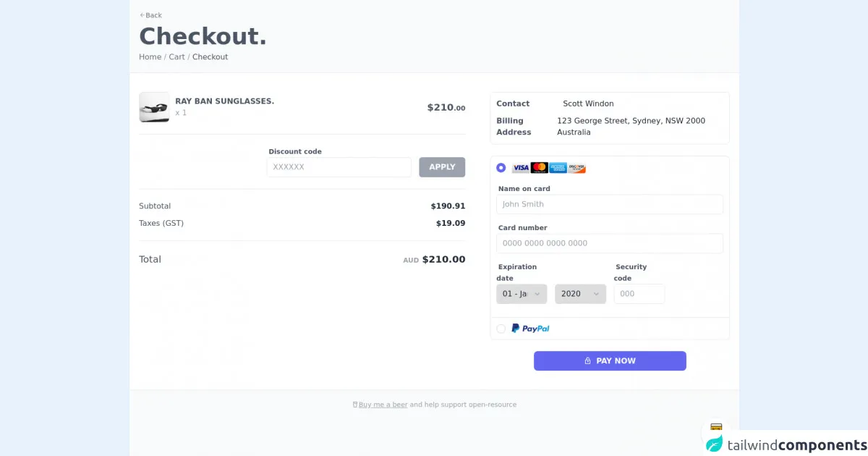
Task: Click the tailwindcomponents leaf logo
Action: 715,444
